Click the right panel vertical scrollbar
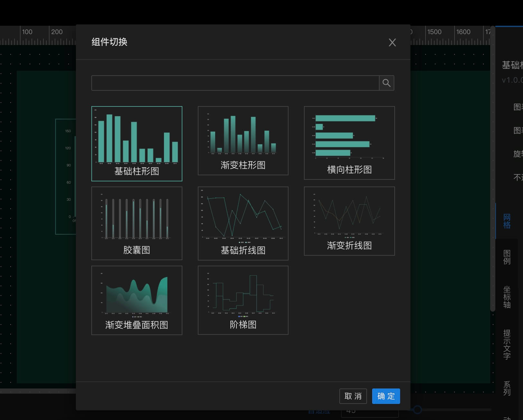Image resolution: width=523 pixels, height=420 pixels. click(x=492, y=169)
